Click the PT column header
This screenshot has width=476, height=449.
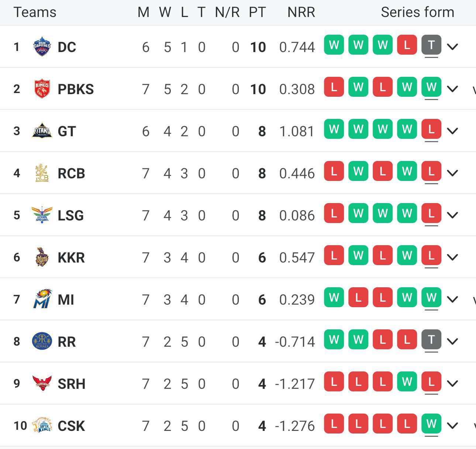pos(257,12)
